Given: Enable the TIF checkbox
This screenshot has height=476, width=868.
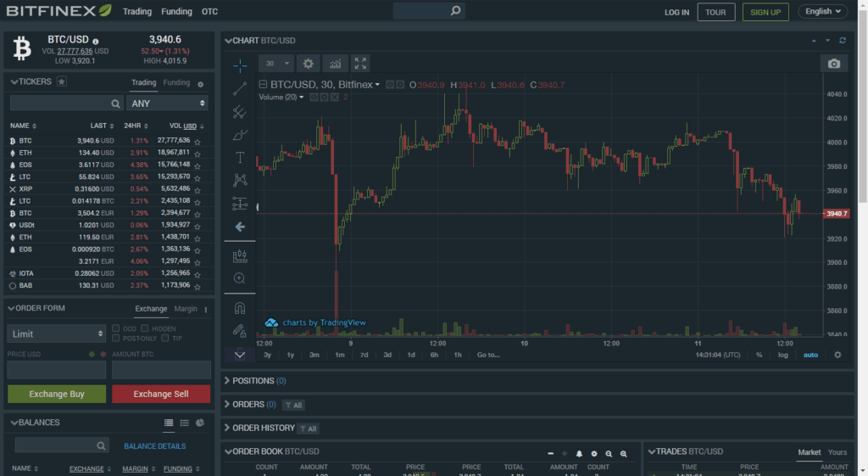Looking at the screenshot, I should tap(165, 338).
